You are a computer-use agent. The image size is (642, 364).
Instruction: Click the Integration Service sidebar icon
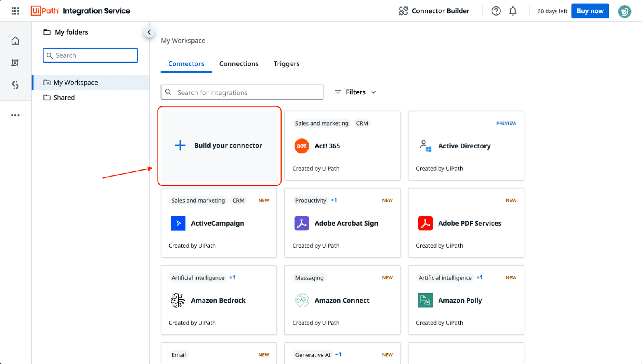click(15, 85)
